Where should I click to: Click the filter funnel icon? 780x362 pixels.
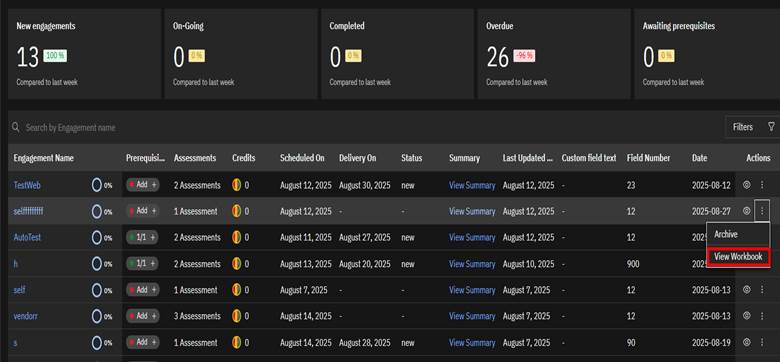pos(771,127)
